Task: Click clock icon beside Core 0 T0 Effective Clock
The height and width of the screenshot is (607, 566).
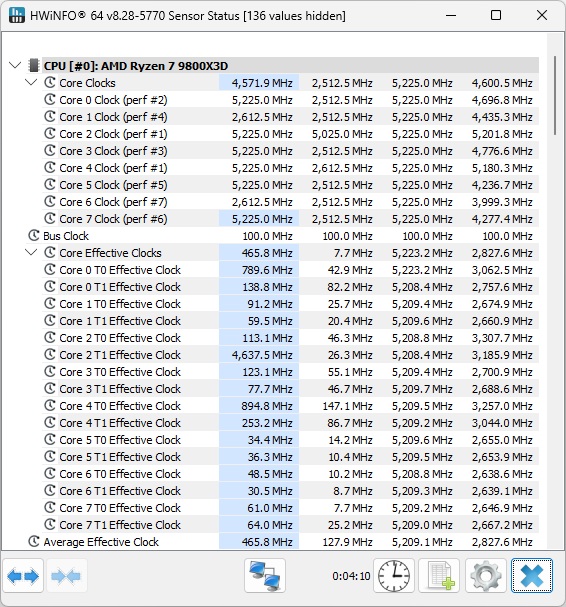Action: pyautogui.click(x=50, y=269)
